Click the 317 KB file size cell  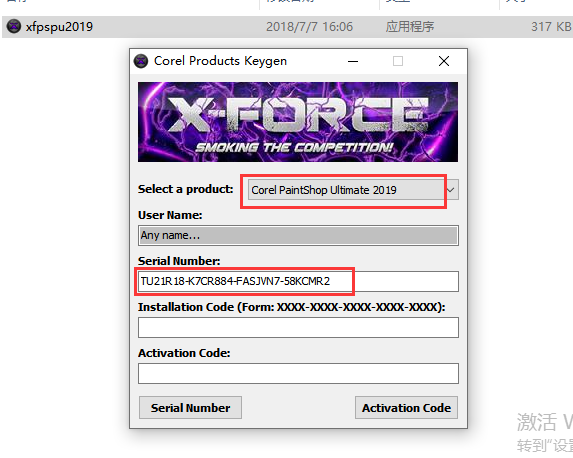tap(551, 27)
